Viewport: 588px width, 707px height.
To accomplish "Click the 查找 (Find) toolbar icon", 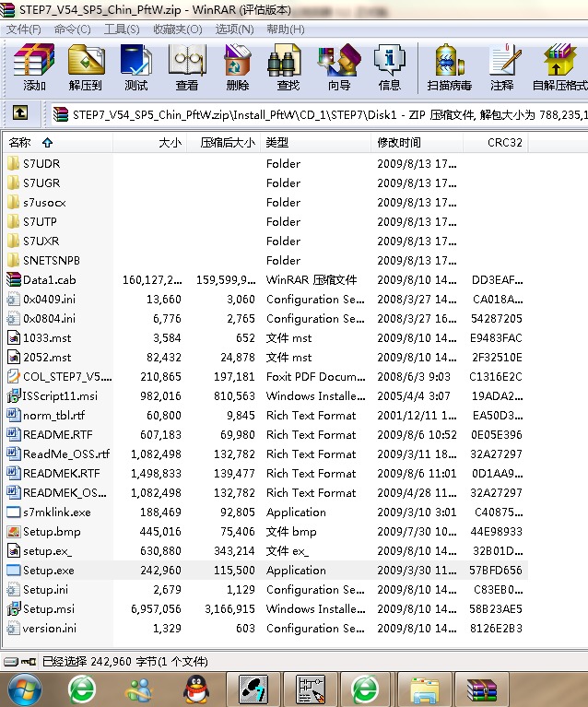I will (288, 67).
